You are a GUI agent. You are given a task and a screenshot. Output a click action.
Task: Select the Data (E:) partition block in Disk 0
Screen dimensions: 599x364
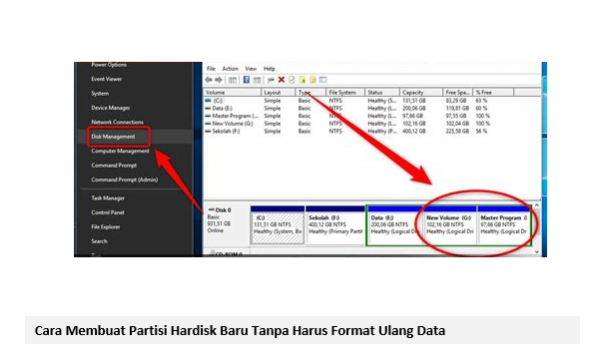click(x=395, y=225)
